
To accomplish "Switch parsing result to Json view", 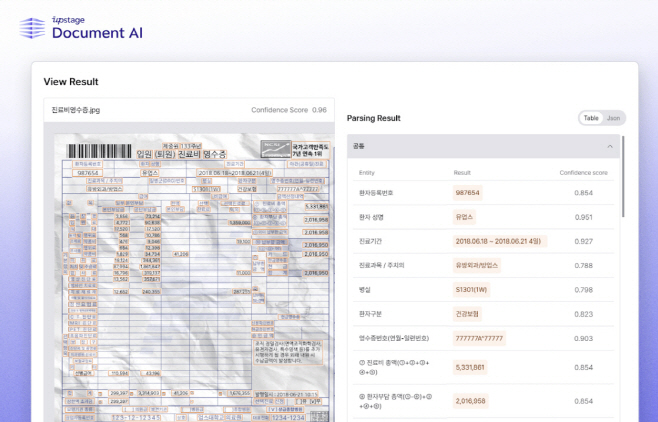I will (x=614, y=118).
